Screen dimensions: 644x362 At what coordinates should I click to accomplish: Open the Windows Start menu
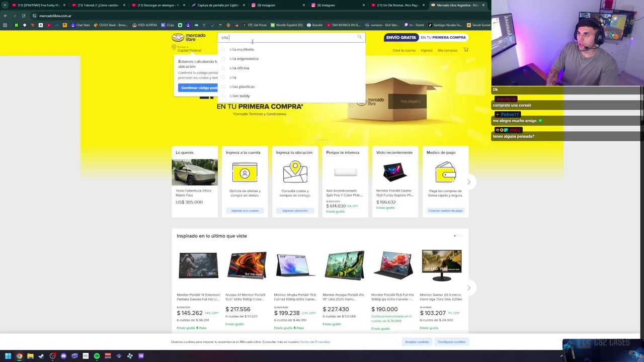8,356
